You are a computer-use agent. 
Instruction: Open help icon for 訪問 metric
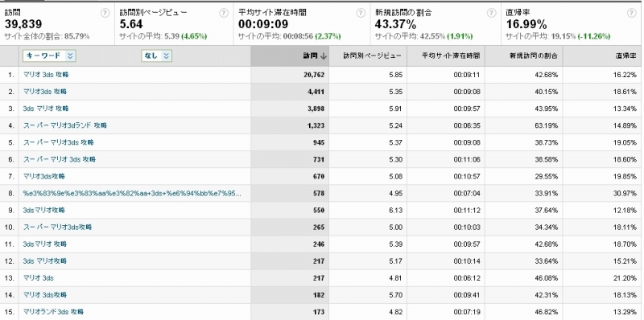coord(105,13)
